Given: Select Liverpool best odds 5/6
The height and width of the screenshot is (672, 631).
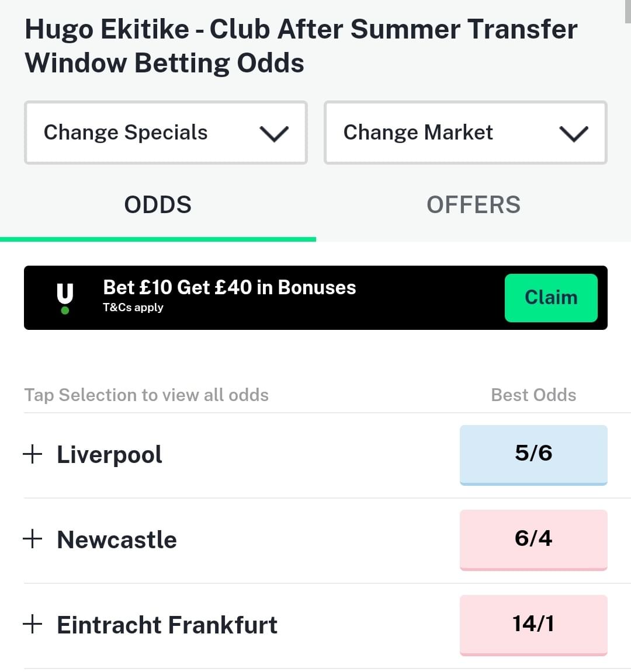Looking at the screenshot, I should click(533, 455).
